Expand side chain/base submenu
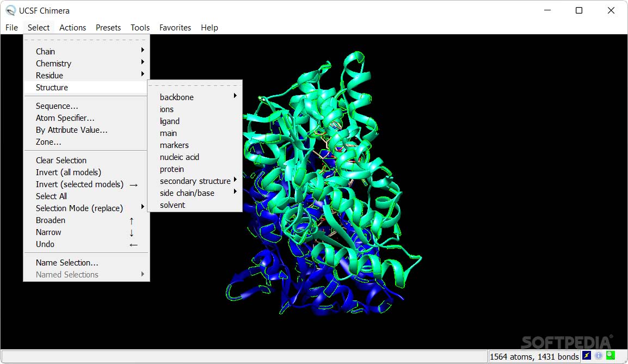This screenshot has width=628, height=364. click(195, 193)
